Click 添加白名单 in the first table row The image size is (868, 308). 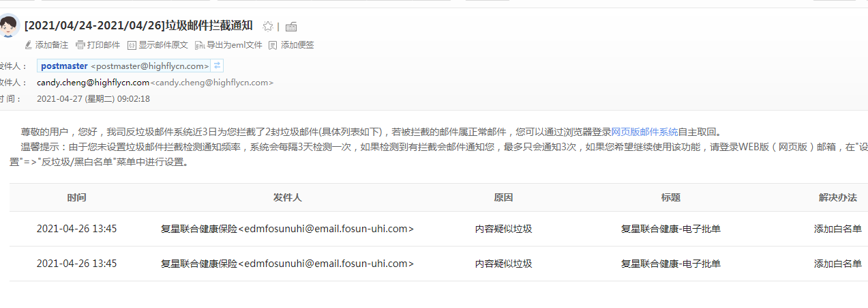pos(837,229)
